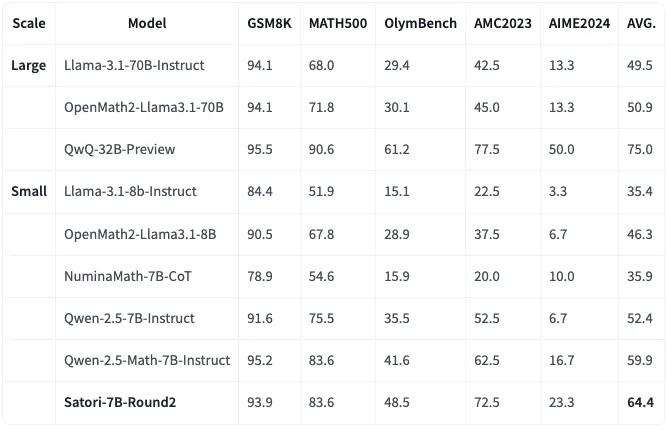Select the Llama-3.1-8b-Instruct model name

pos(130,191)
